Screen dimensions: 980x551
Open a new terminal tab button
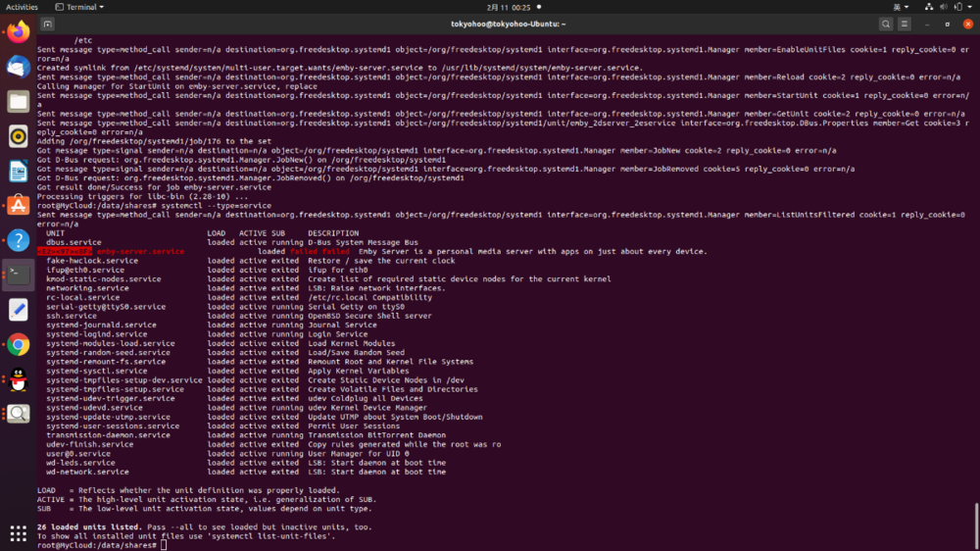47,24
